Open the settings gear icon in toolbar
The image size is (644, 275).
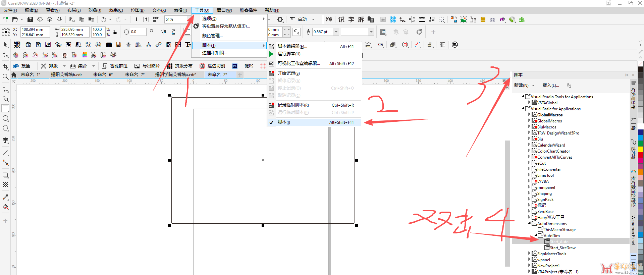[280, 19]
